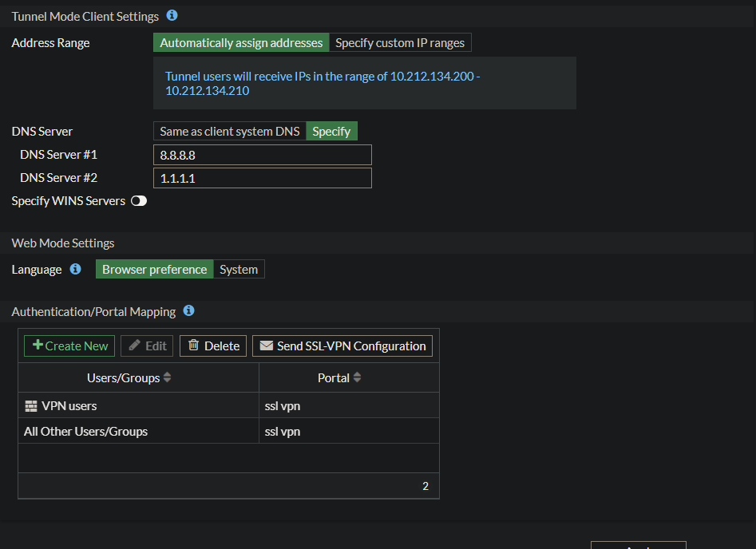Screen dimensions: 756x549
Task: Sort by Users/Groups column arrows
Action: tap(168, 377)
